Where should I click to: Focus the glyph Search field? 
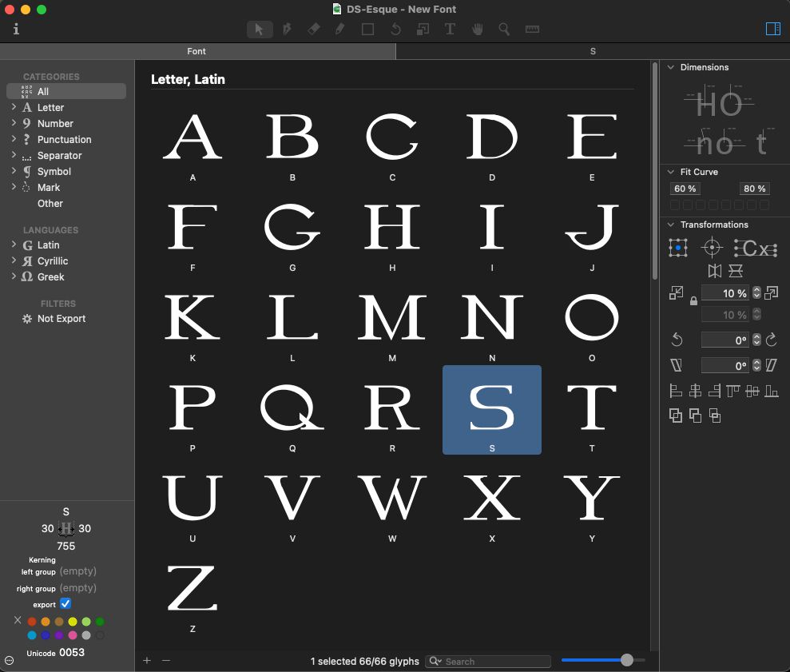tap(488, 662)
